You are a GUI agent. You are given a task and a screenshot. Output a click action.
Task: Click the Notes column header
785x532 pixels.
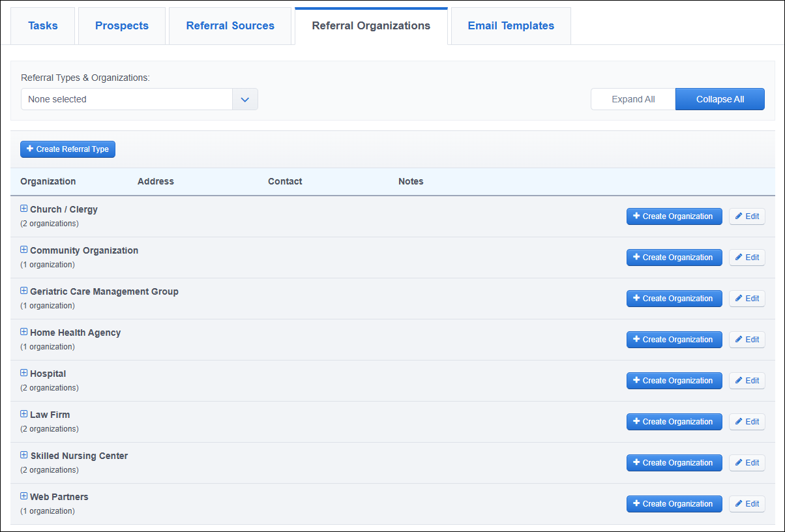(411, 181)
